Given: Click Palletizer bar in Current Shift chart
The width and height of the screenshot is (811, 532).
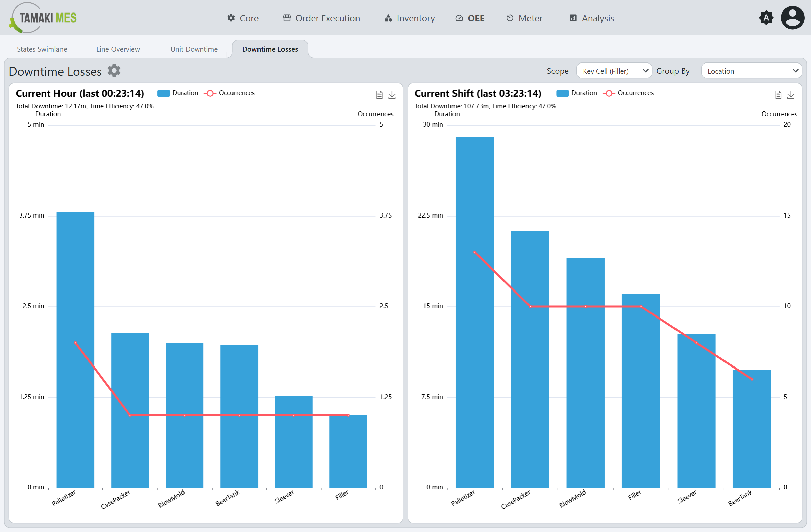Looking at the screenshot, I should coord(475,313).
